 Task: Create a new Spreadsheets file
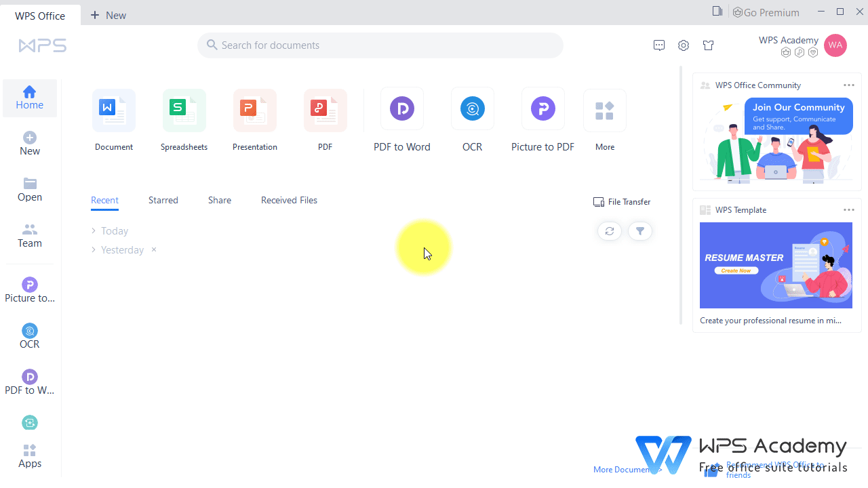click(x=184, y=110)
